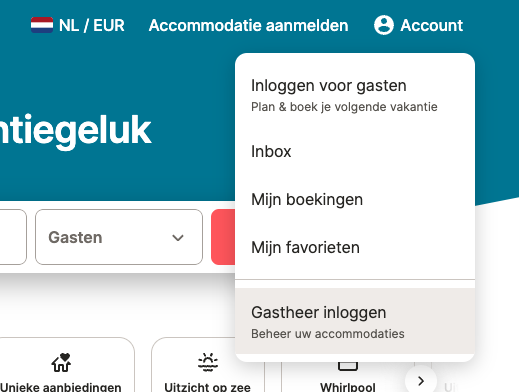Choose Mijn boekingen in the menu
This screenshot has width=519, height=392.
pos(355,199)
